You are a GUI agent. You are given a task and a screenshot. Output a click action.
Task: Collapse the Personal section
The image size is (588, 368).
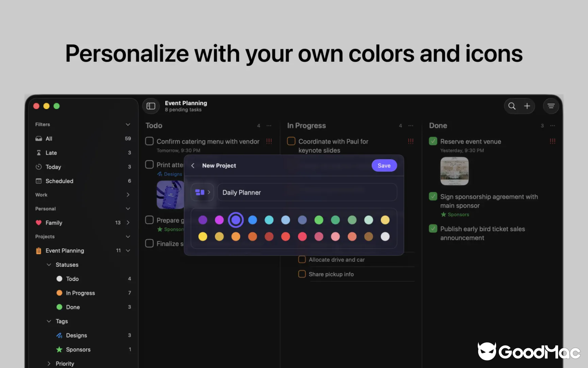(x=128, y=209)
